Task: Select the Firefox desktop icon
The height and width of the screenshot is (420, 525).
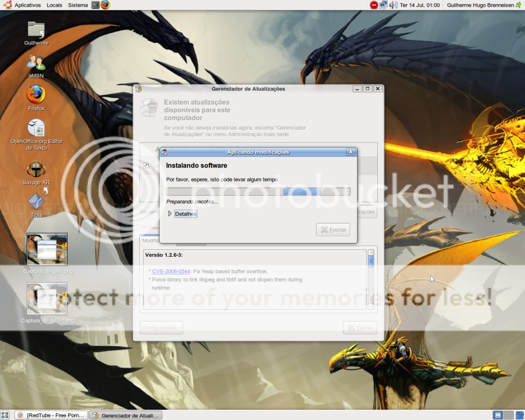Action: [36, 98]
